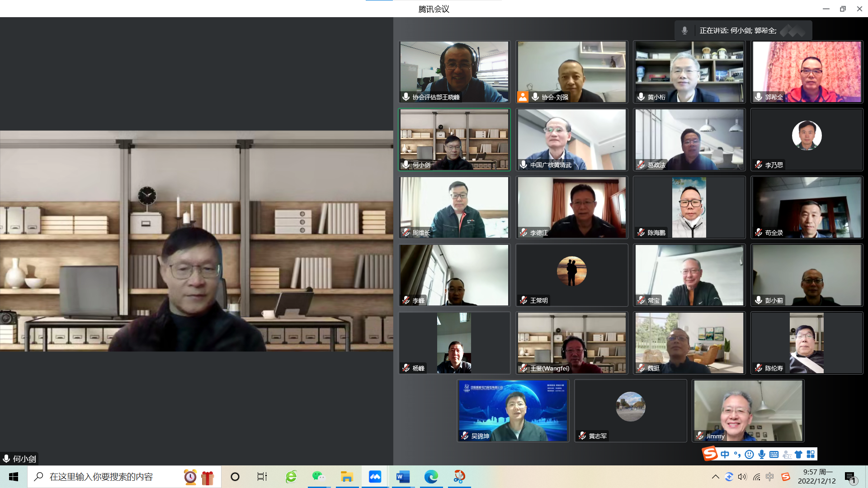Screen dimensions: 868x488
Task: Click the Tencent Meeting taskbar icon
Action: point(375,477)
